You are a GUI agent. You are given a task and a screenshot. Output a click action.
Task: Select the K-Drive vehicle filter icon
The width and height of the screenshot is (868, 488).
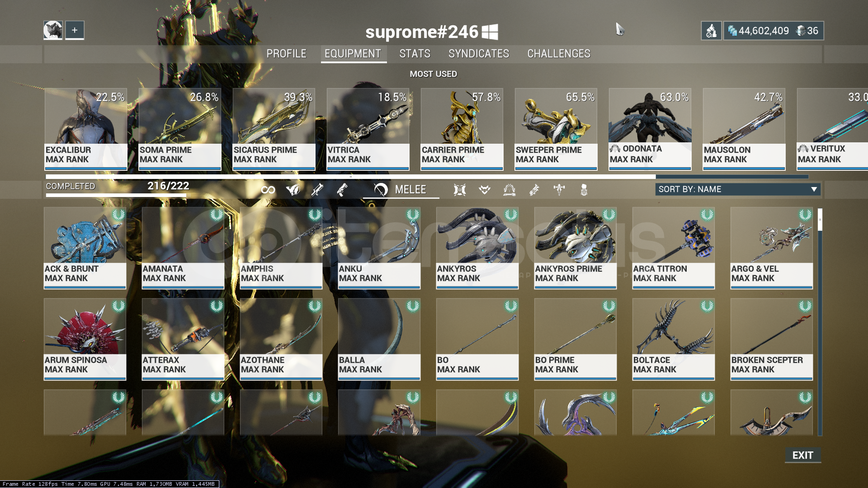pos(559,190)
